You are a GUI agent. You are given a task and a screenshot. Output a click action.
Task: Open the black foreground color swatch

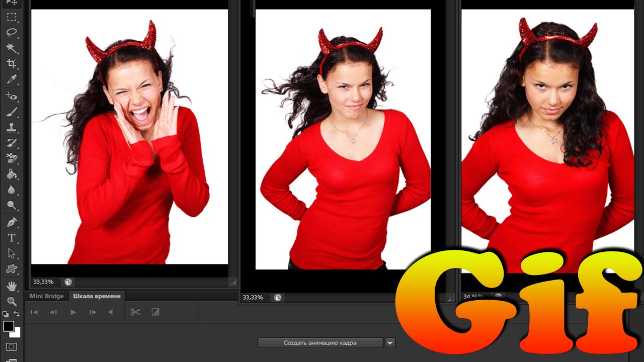pyautogui.click(x=9, y=326)
